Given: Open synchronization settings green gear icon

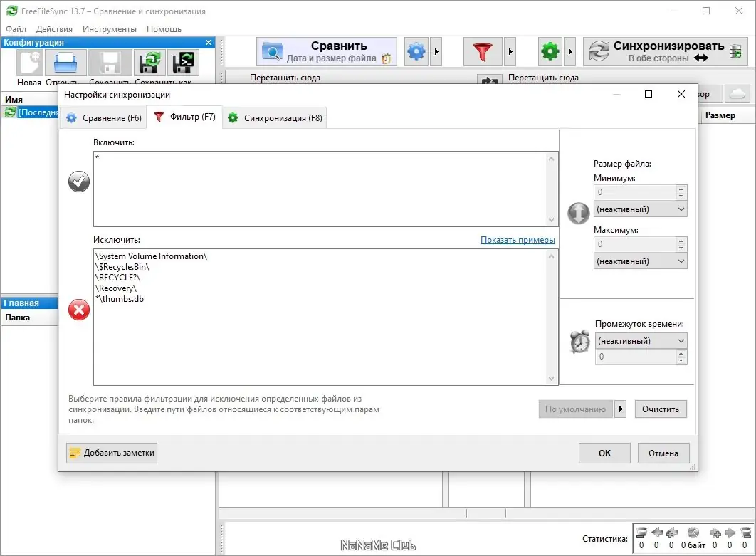Looking at the screenshot, I should click(x=550, y=51).
